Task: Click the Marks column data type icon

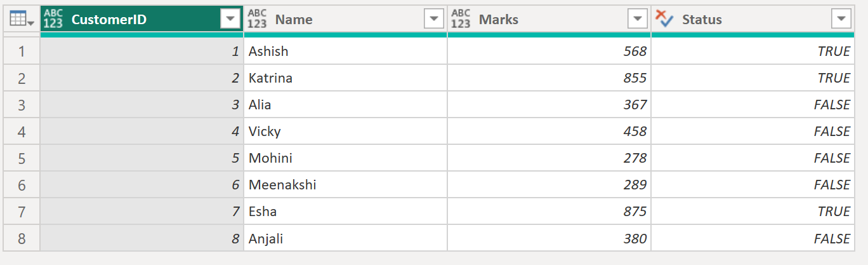Action: click(461, 20)
